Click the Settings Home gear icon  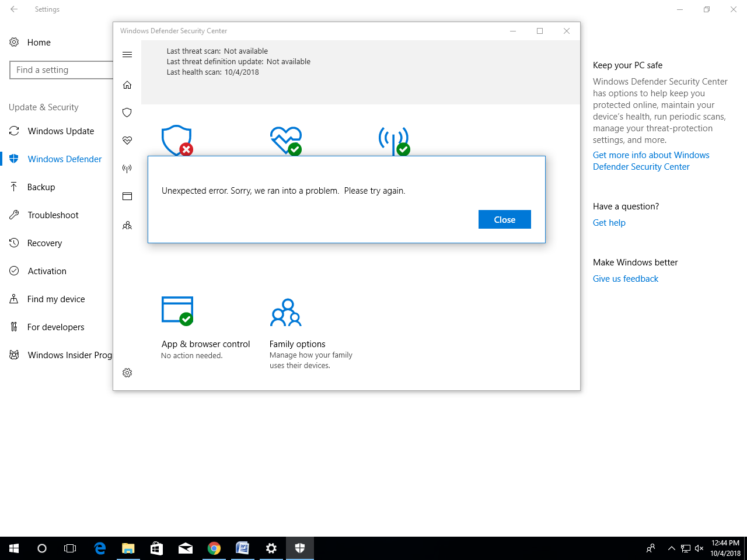click(14, 42)
